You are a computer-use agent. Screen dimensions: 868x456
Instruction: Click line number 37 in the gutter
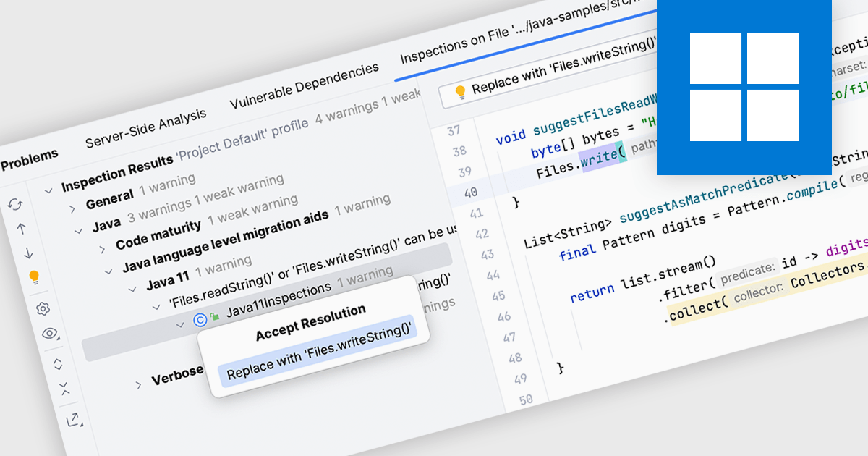tap(453, 131)
